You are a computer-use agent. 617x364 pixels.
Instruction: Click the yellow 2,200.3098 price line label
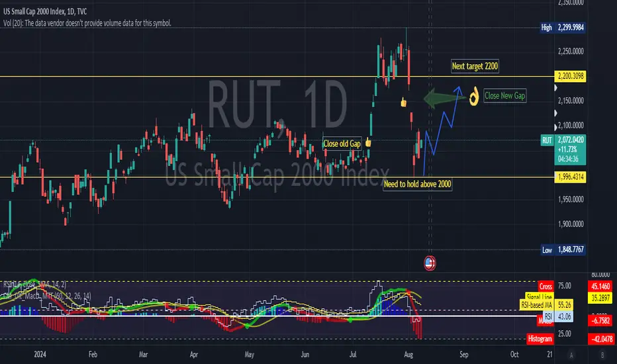(571, 76)
